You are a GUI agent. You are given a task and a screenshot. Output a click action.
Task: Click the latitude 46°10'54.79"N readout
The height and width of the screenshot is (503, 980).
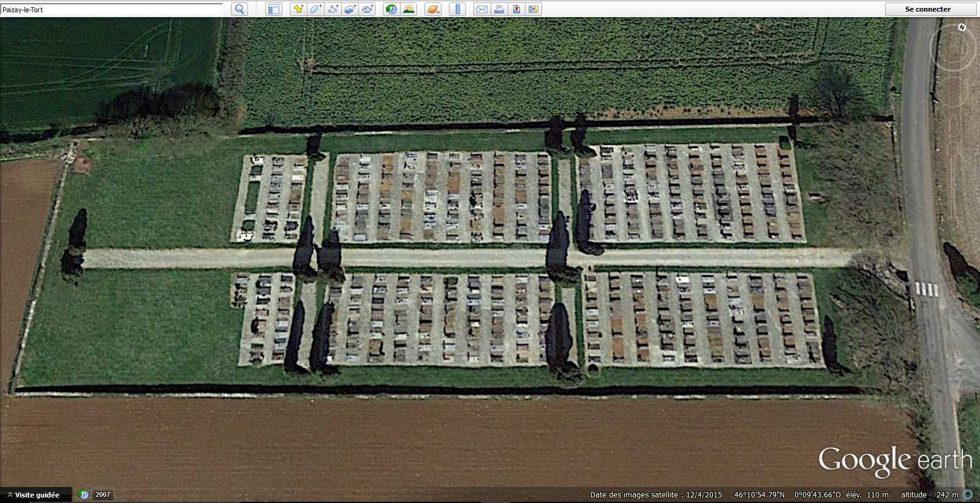pyautogui.click(x=759, y=495)
